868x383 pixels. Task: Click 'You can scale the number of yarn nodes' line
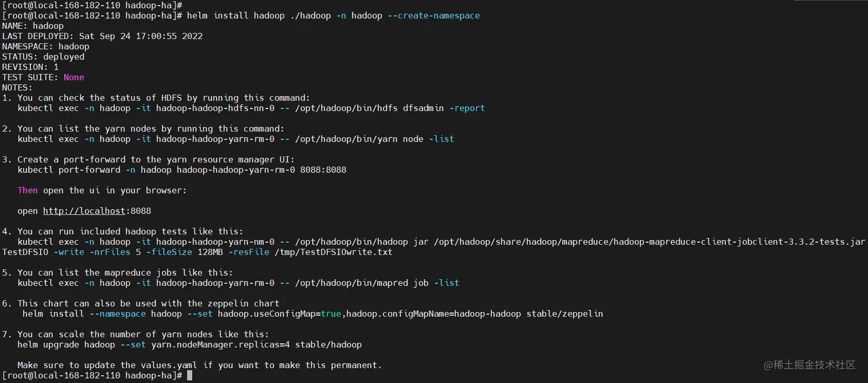pyautogui.click(x=135, y=335)
